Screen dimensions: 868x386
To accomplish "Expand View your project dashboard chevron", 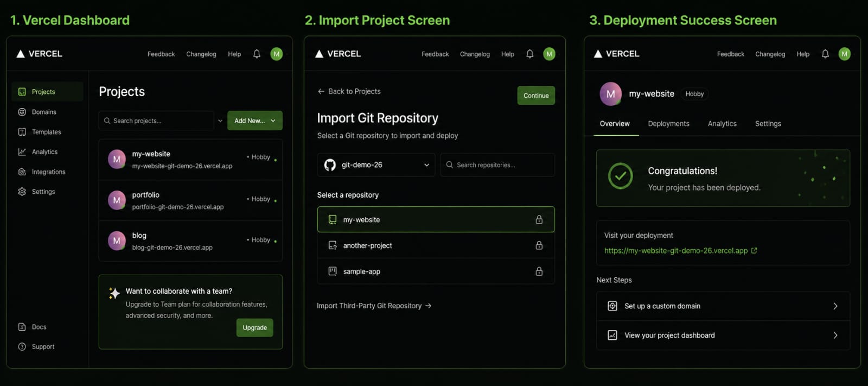I will [835, 335].
